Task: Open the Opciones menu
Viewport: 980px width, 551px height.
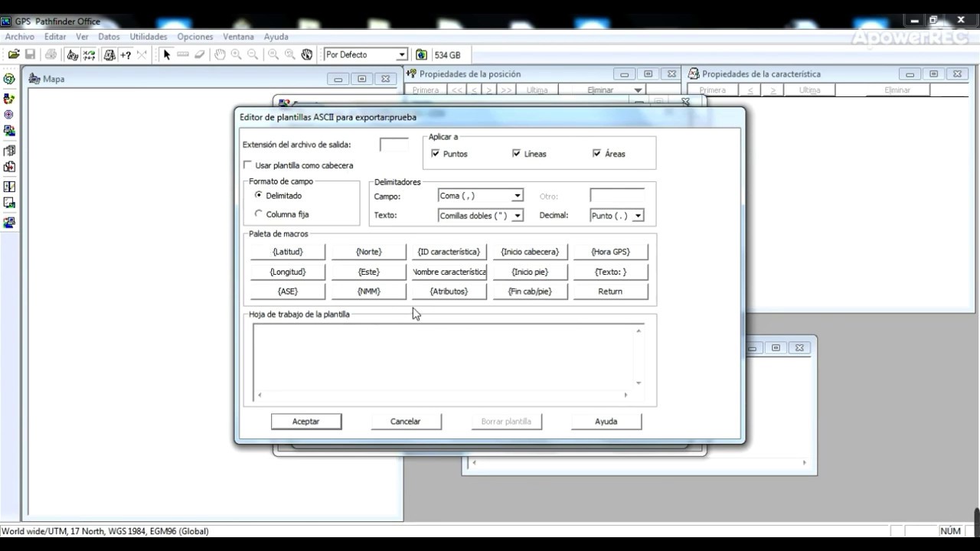Action: (x=195, y=37)
